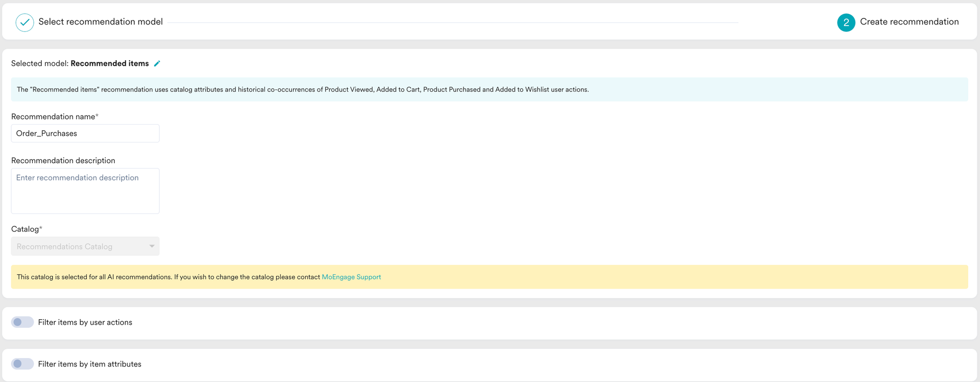Click the Recommendation description label

[63, 160]
